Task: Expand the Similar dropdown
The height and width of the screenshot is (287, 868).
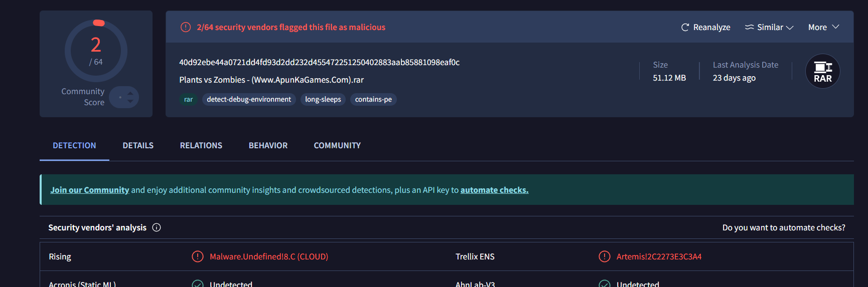Action: (790, 28)
